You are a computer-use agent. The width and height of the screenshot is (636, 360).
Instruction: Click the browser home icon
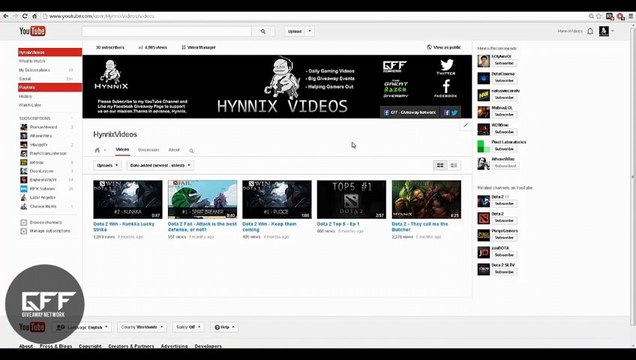(34, 16)
